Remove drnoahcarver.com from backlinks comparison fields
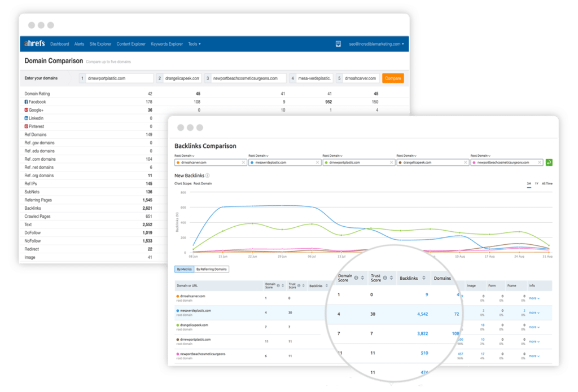 pos(243,162)
